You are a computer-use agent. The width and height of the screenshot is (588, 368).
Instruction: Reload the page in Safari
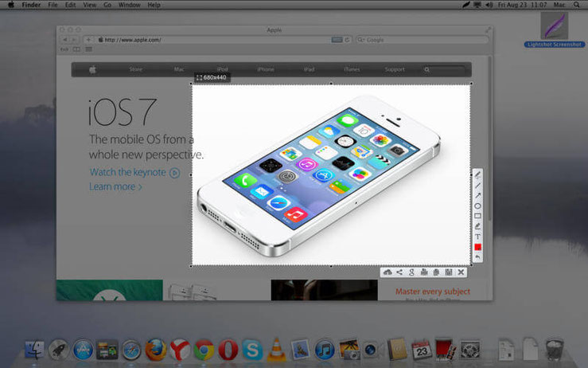[x=347, y=40]
